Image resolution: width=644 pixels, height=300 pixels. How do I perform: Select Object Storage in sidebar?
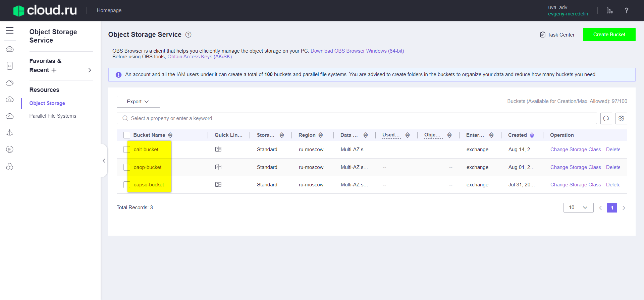point(47,103)
